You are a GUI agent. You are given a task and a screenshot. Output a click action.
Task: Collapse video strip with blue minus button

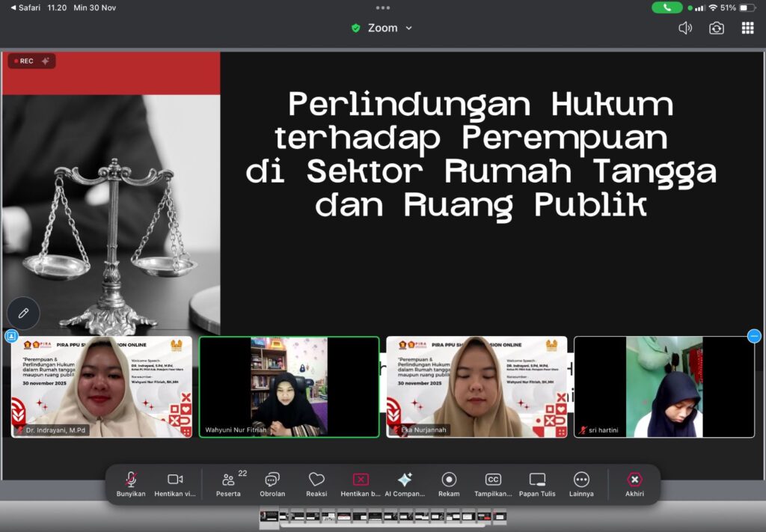(x=754, y=336)
